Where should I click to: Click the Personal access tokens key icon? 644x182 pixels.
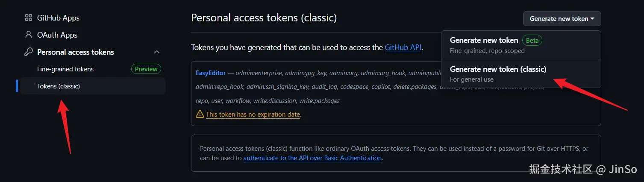click(29, 52)
